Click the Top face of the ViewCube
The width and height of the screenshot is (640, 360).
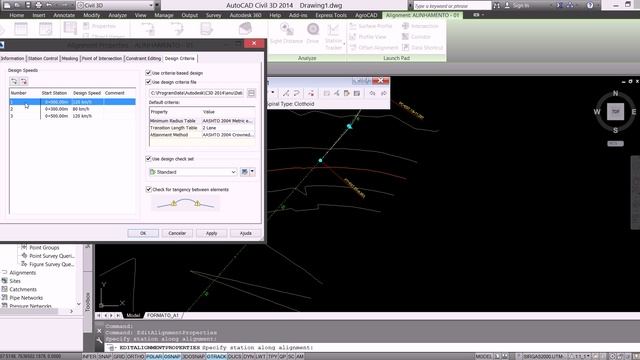coord(616,111)
